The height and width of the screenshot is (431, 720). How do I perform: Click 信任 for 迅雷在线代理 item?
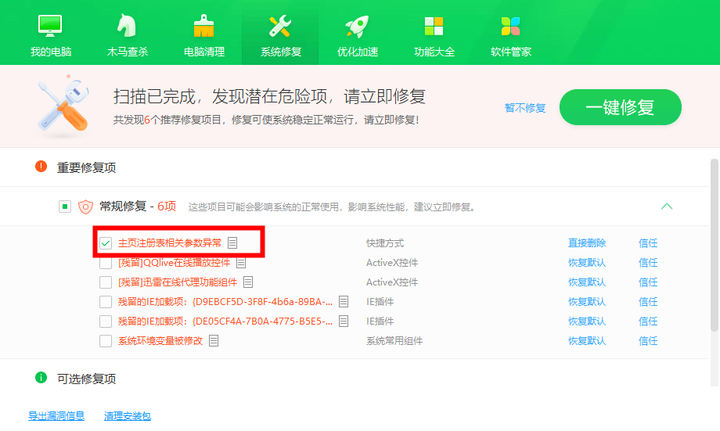click(x=648, y=282)
